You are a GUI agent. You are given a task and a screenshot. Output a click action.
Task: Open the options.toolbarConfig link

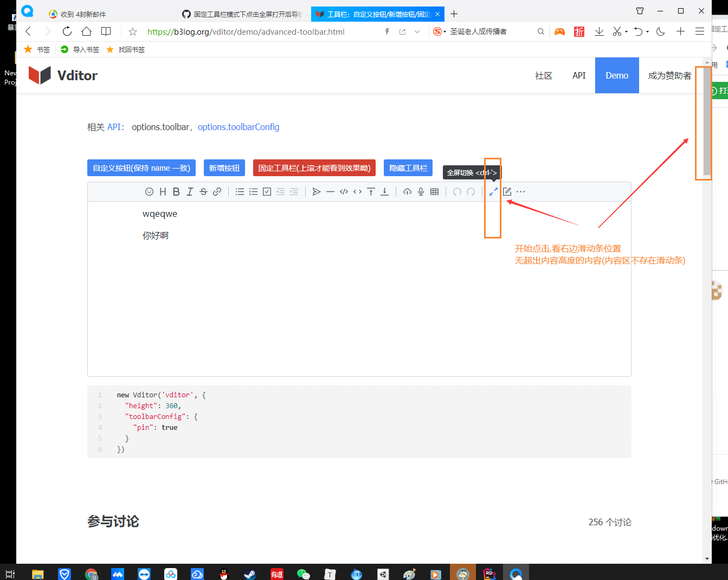pos(239,127)
